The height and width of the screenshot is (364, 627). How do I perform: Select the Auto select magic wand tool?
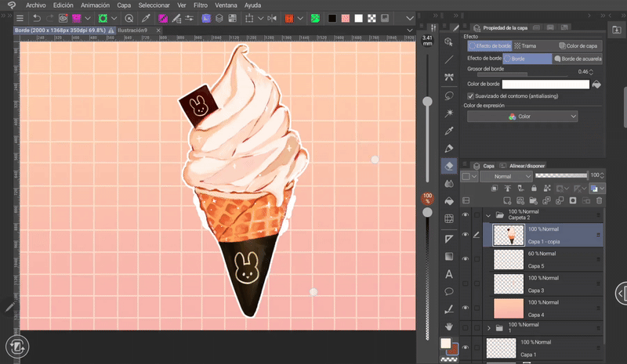tap(449, 112)
